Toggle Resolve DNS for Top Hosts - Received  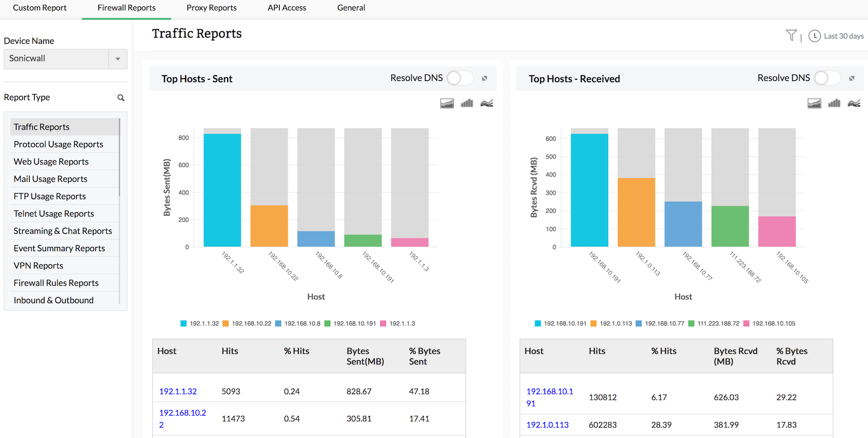(x=827, y=78)
